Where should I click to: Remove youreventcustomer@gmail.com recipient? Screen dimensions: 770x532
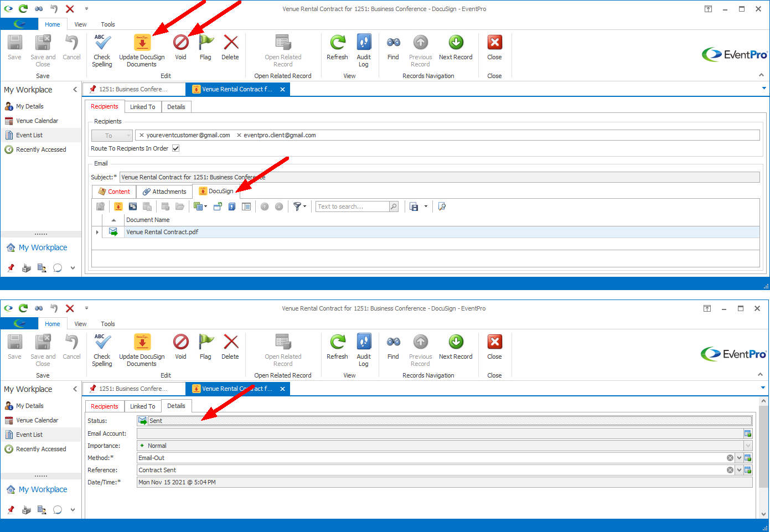(142, 135)
